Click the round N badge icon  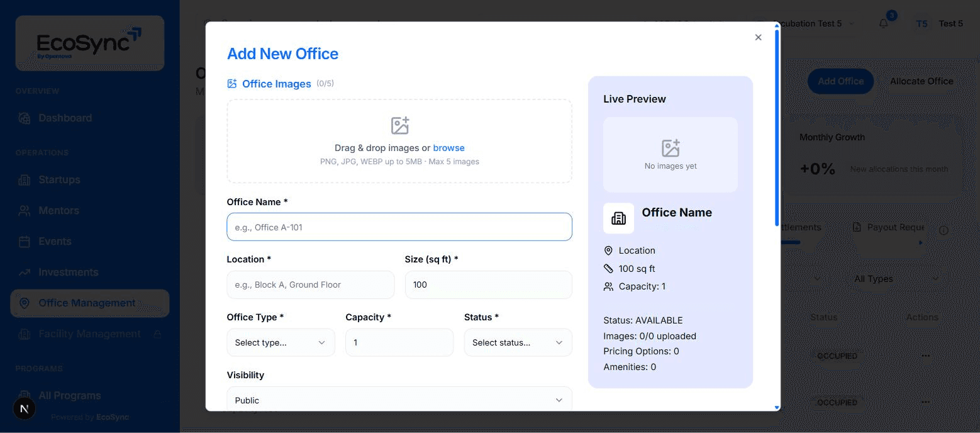[25, 409]
